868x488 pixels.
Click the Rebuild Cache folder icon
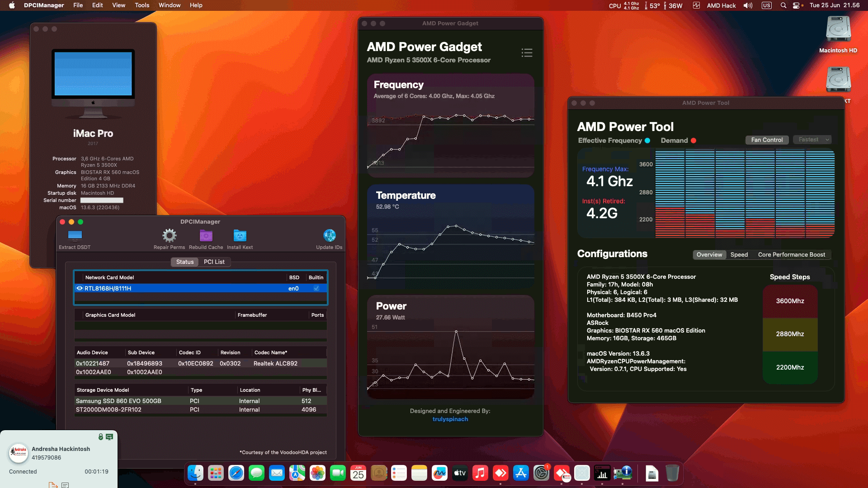(x=206, y=235)
